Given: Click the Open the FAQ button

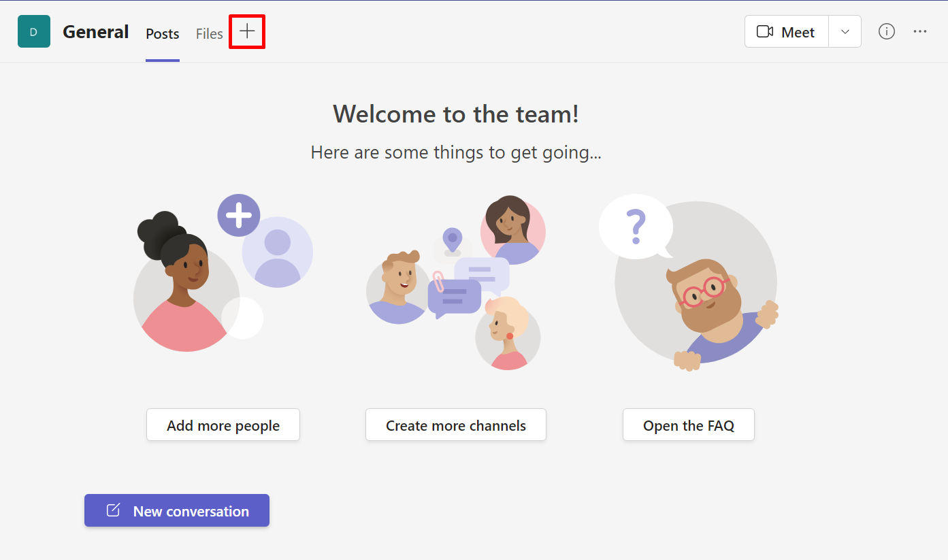Looking at the screenshot, I should point(689,425).
